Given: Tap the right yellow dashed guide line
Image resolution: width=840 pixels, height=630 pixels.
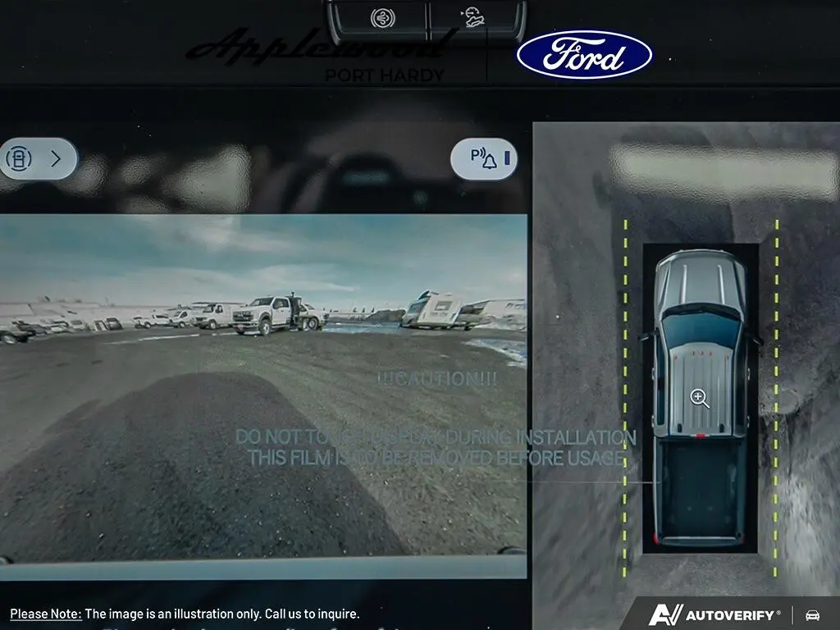Looking at the screenshot, I should coord(776,394).
